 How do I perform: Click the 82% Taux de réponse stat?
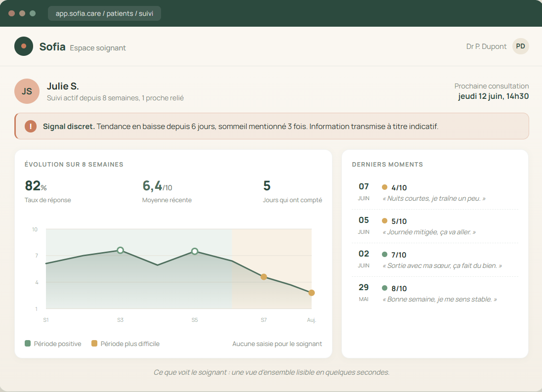click(48, 191)
